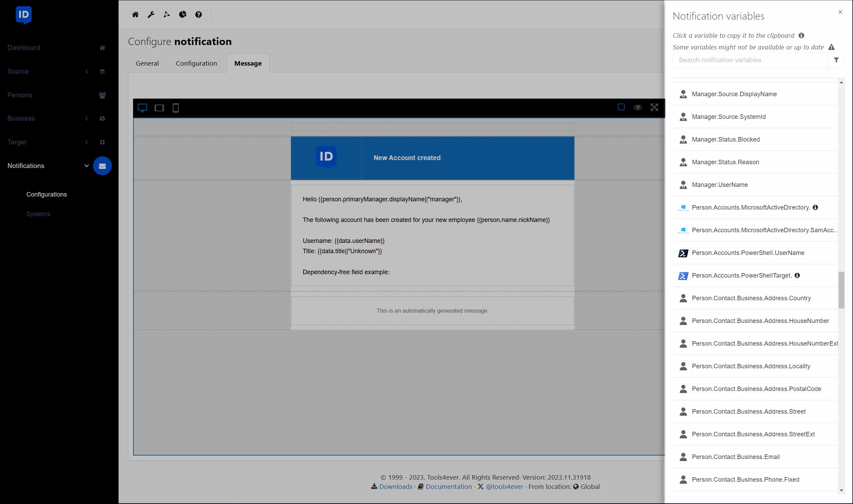
Task: Collapse the Notifications sidebar menu
Action: click(x=87, y=166)
